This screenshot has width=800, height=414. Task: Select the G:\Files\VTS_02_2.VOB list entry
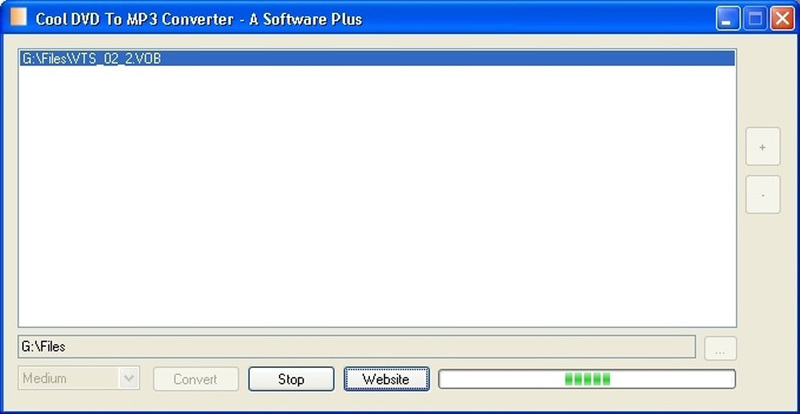coord(377,59)
